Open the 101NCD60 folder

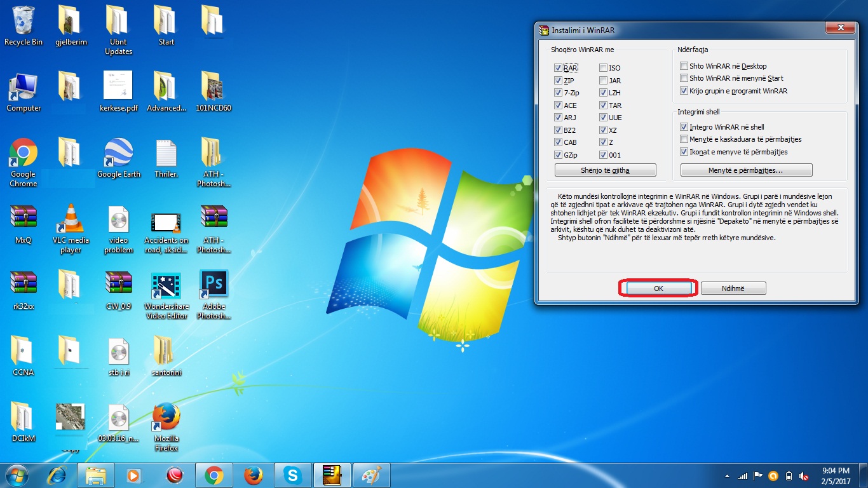pos(214,92)
